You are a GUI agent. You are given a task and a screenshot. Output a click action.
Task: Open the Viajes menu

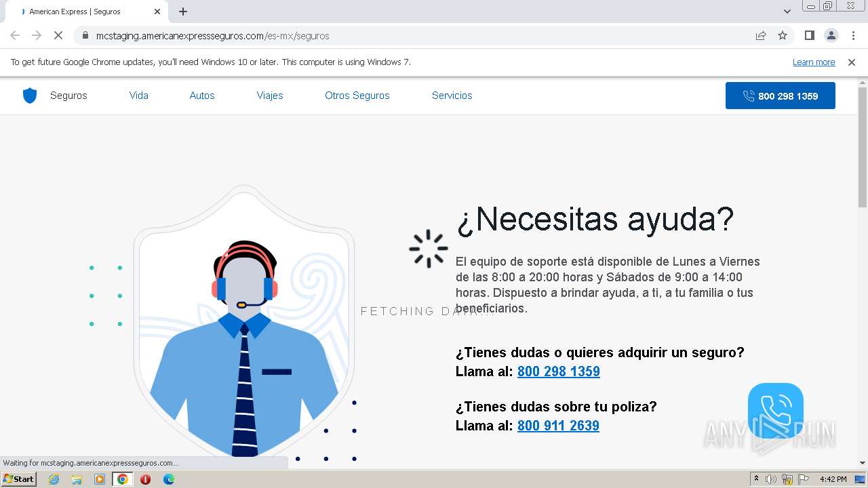(x=270, y=96)
